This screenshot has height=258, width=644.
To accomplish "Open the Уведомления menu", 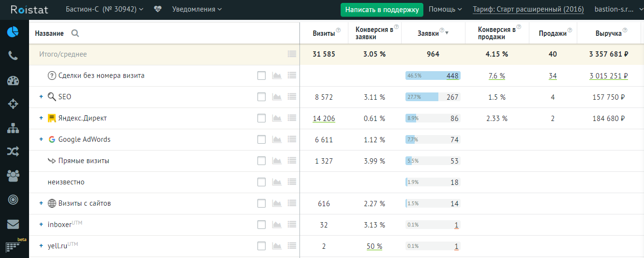I will pos(197,9).
